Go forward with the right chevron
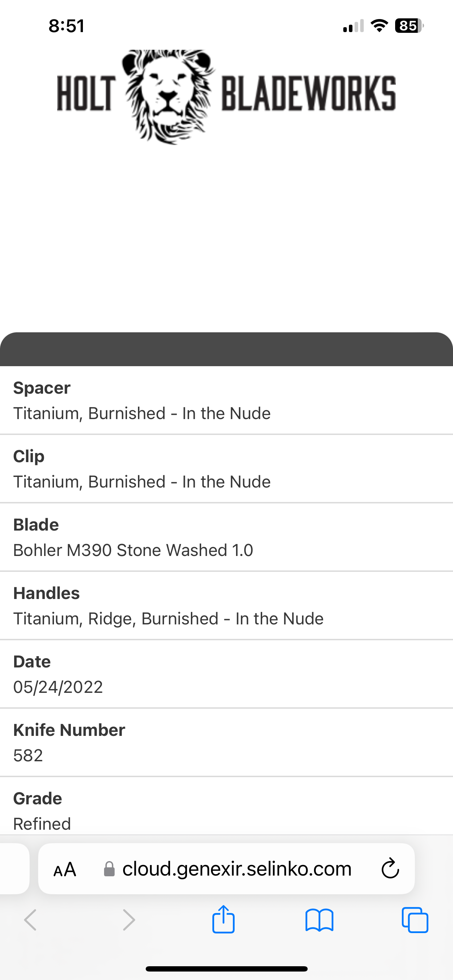Screen dimensions: 453x980 click(x=129, y=920)
